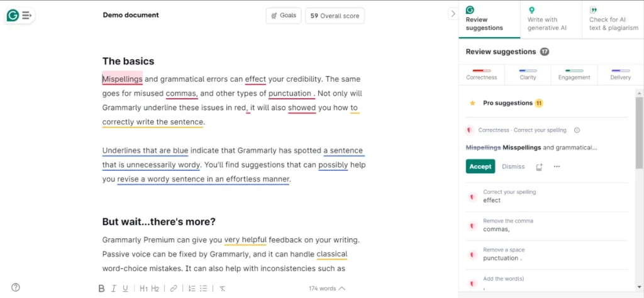Screen dimensions: 644x298
Task: Accept the Misspellings correction
Action: click(480, 167)
